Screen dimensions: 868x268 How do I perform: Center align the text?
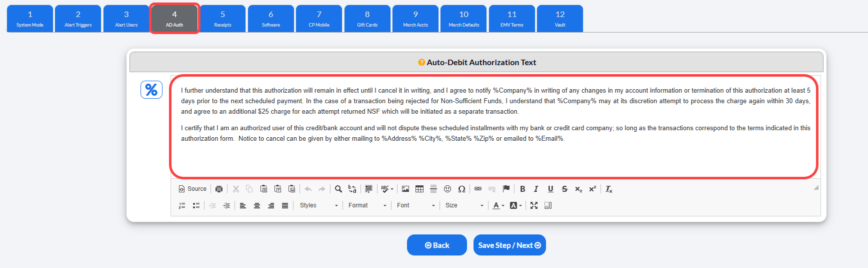pos(257,205)
